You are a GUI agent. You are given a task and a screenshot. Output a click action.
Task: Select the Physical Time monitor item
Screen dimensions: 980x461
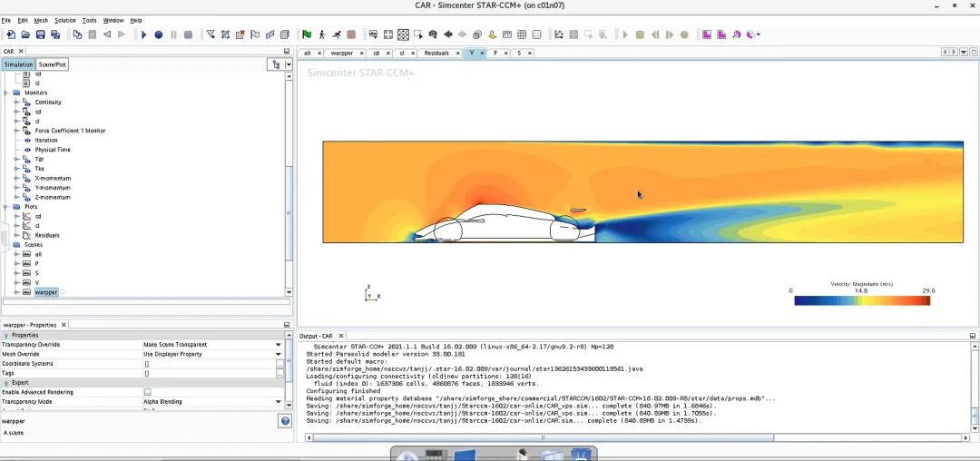53,150
